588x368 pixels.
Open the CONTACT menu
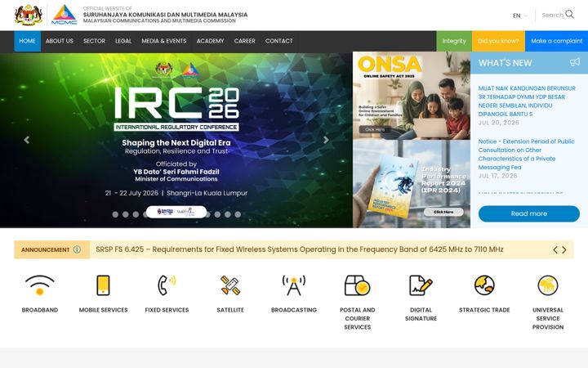(279, 41)
